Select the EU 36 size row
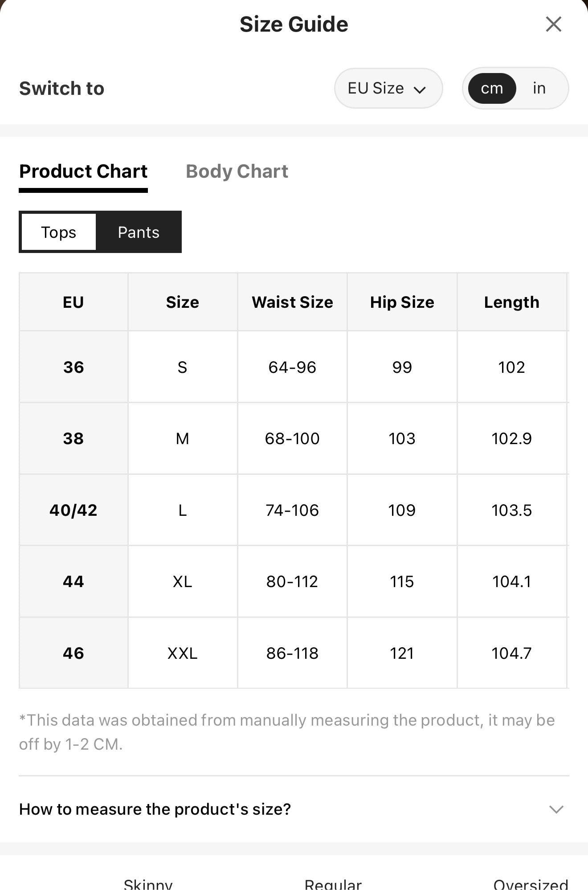The width and height of the screenshot is (588, 890). [294, 367]
